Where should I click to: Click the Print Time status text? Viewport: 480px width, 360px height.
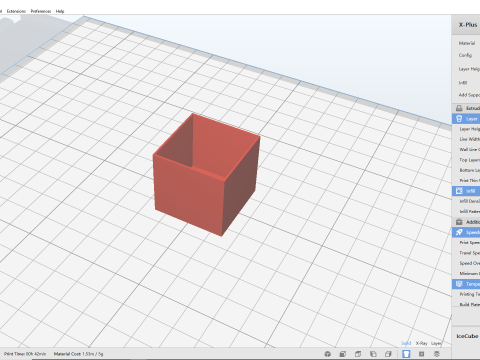click(25, 354)
